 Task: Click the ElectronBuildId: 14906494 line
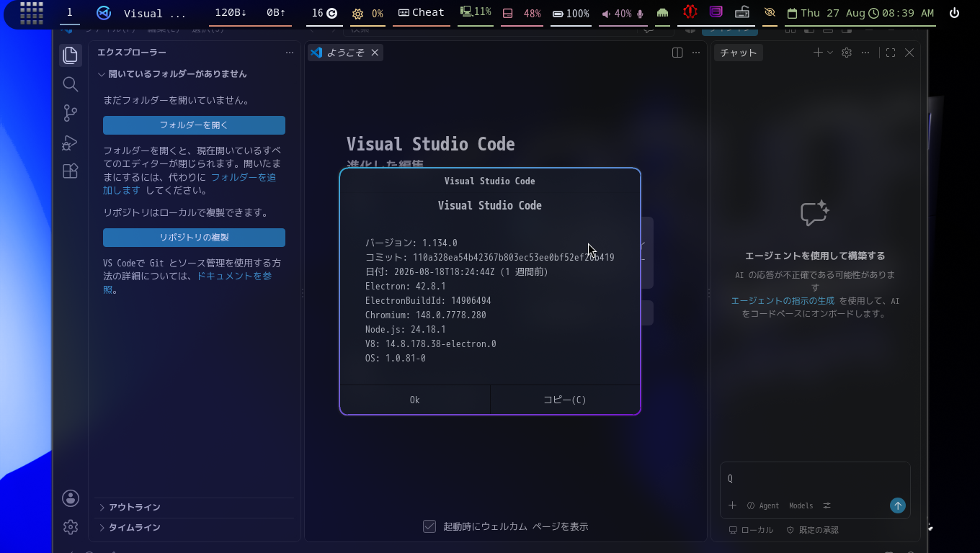click(428, 300)
